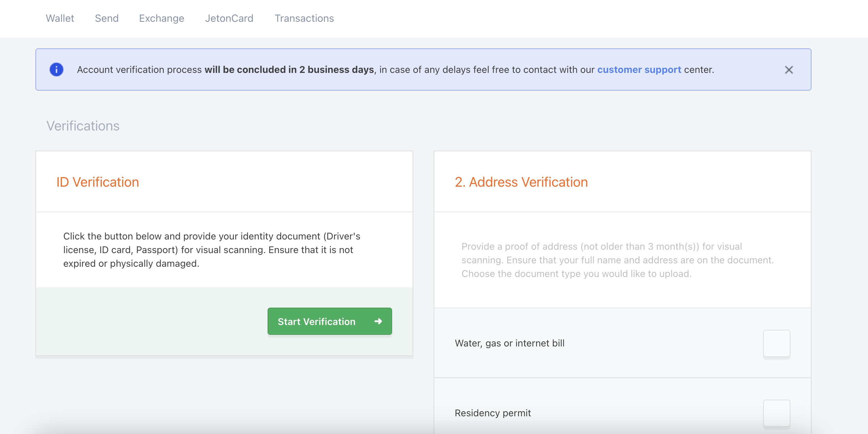Check the Residency permit box

776,413
